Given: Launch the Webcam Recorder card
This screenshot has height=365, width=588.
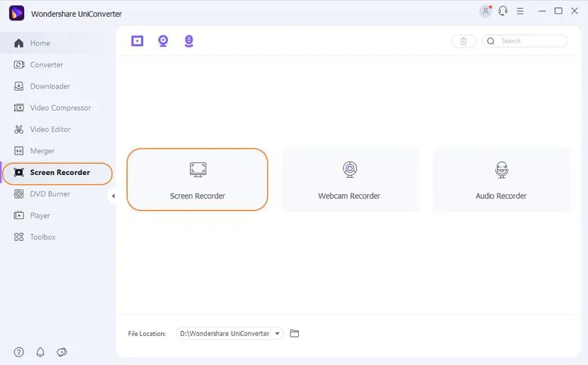Looking at the screenshot, I should pos(349,180).
